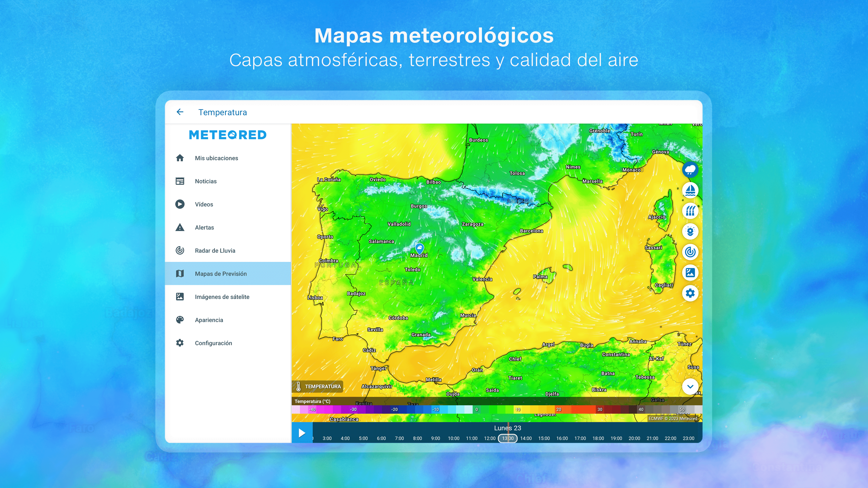Open the Configuración menu item

tap(228, 343)
